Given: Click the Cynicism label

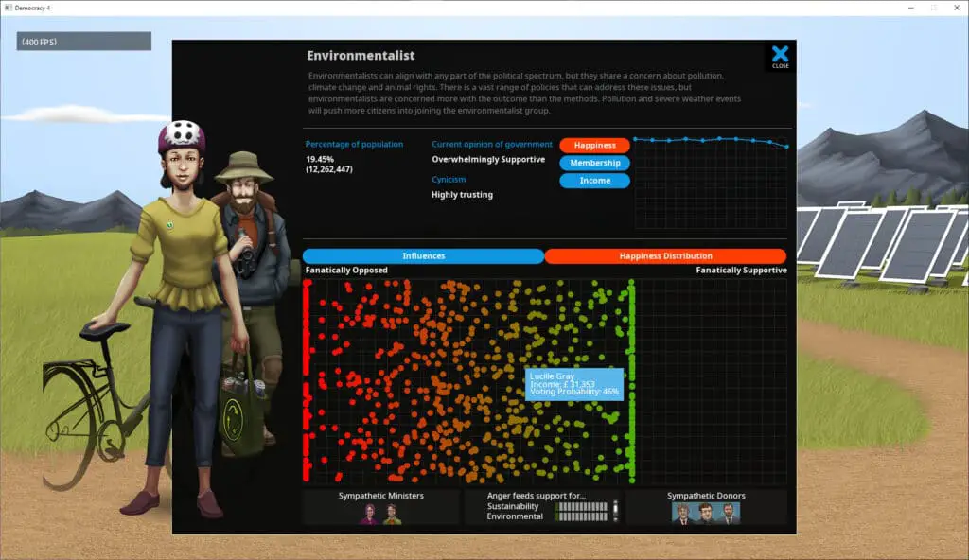Looking at the screenshot, I should click(x=449, y=179).
